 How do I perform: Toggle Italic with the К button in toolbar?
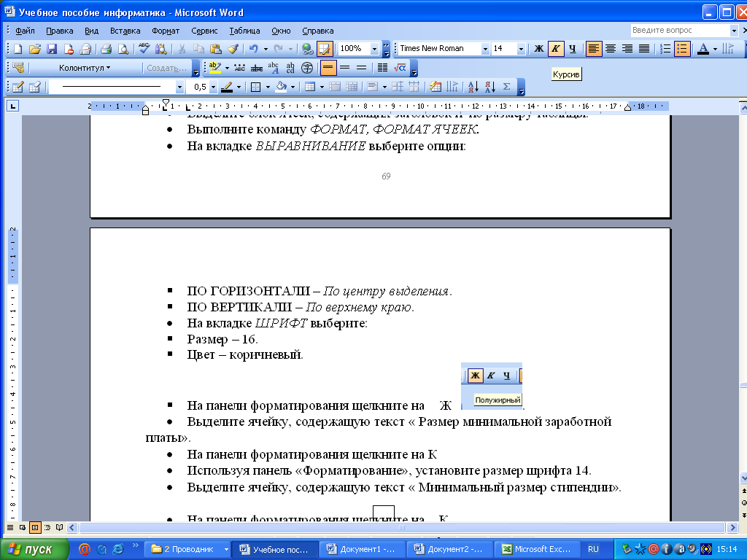pos(555,49)
